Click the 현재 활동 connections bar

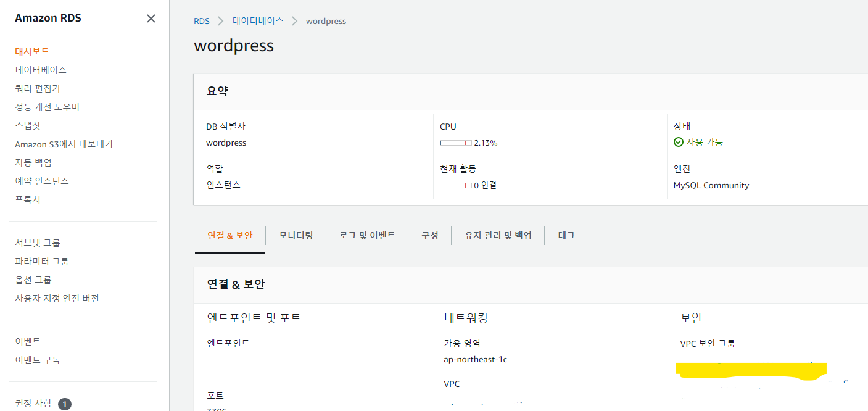pos(456,185)
